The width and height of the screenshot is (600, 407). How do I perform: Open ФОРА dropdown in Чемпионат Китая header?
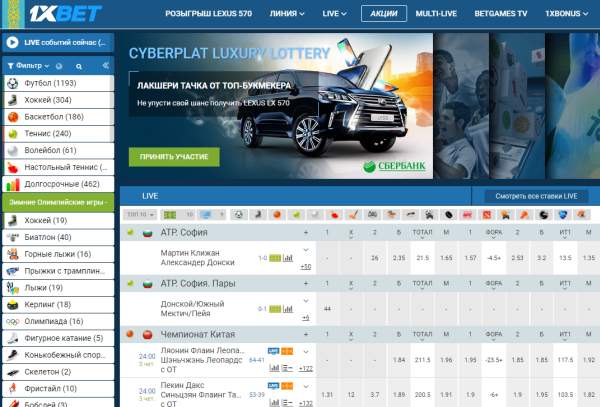point(494,335)
